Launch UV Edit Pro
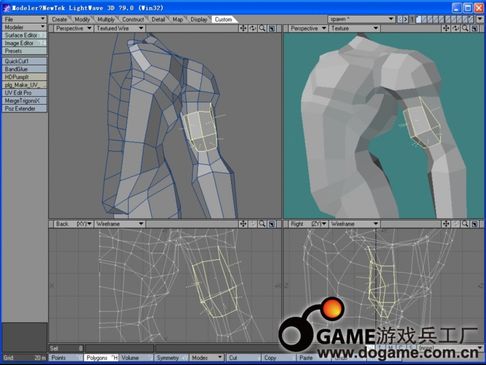Viewport: 486px width, 365px height. pos(24,93)
